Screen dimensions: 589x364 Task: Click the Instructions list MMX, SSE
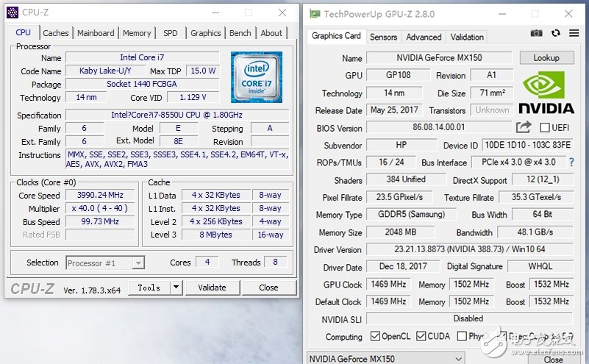177,160
